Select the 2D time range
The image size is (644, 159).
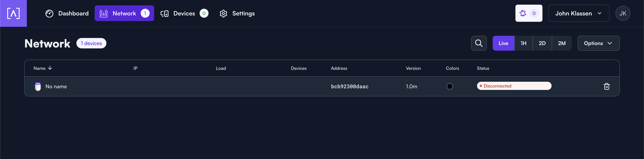[542, 43]
